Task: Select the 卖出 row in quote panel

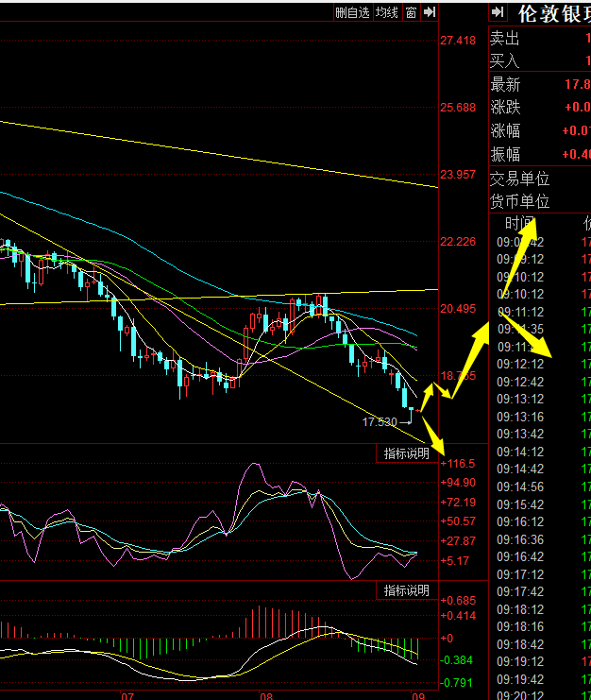Action: [540, 39]
